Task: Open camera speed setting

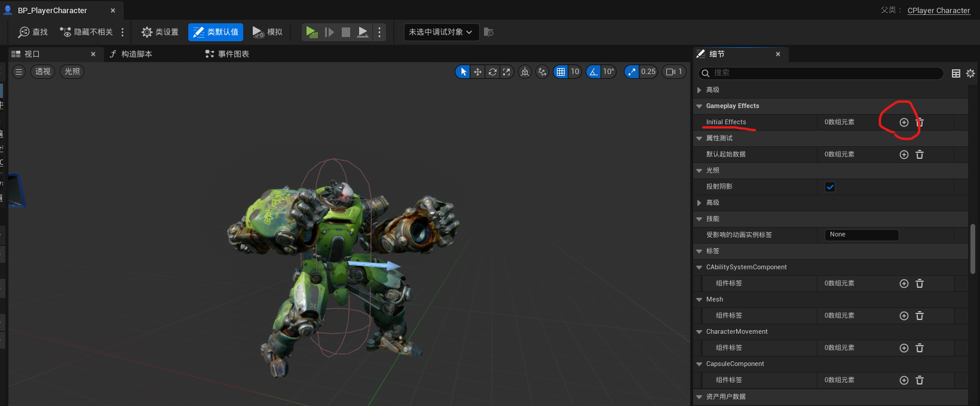Action: click(674, 72)
